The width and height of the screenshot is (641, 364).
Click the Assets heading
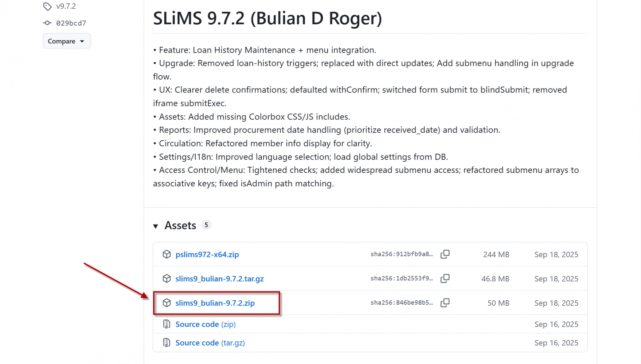180,226
